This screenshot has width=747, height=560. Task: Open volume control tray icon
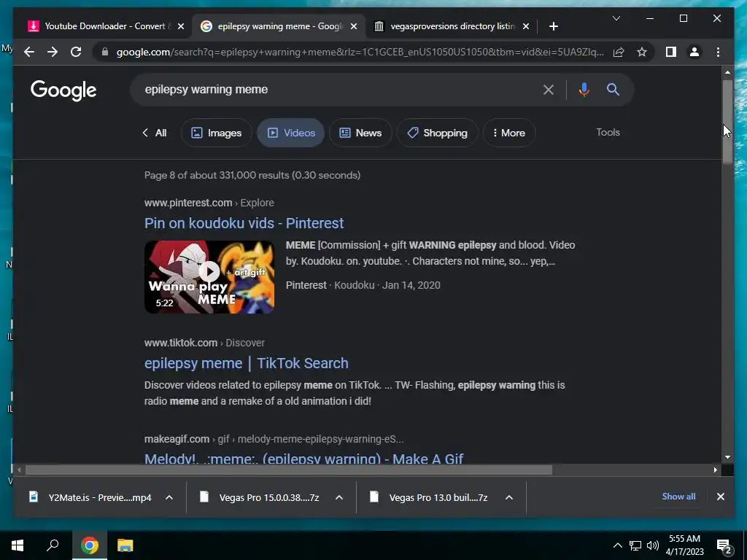pyautogui.click(x=653, y=545)
